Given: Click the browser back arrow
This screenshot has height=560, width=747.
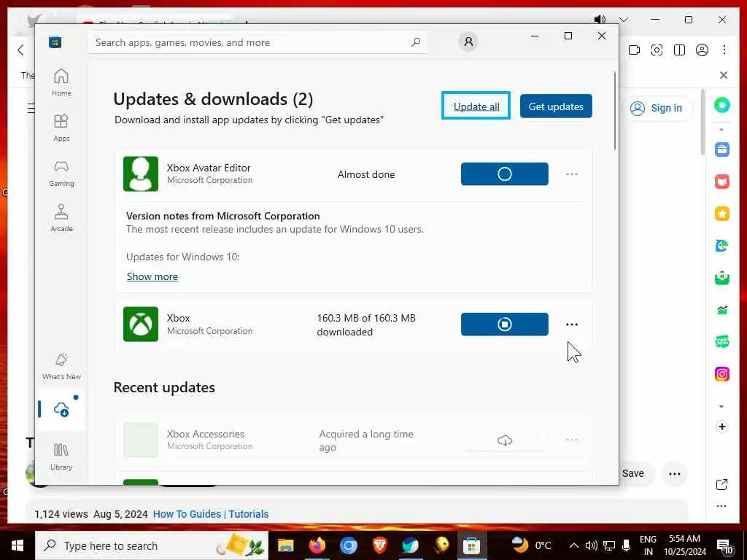Looking at the screenshot, I should click(x=20, y=50).
